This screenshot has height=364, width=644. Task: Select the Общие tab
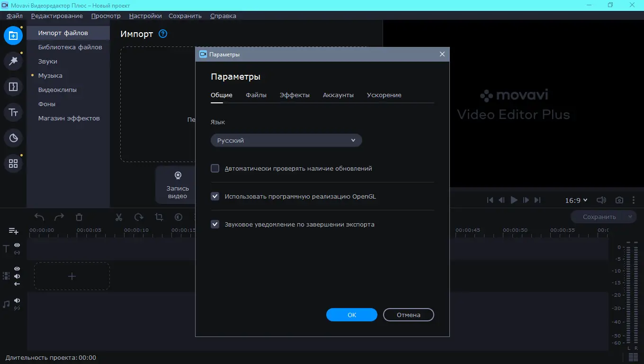pos(222,95)
